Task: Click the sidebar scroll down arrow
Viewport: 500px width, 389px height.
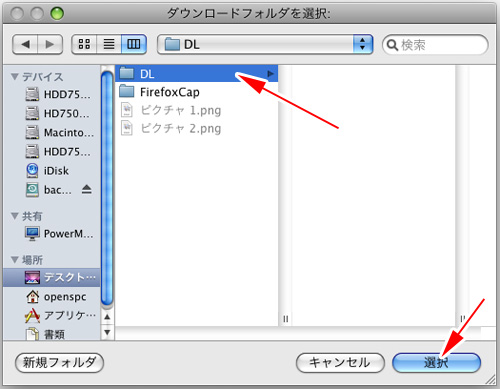Action: coord(107,332)
